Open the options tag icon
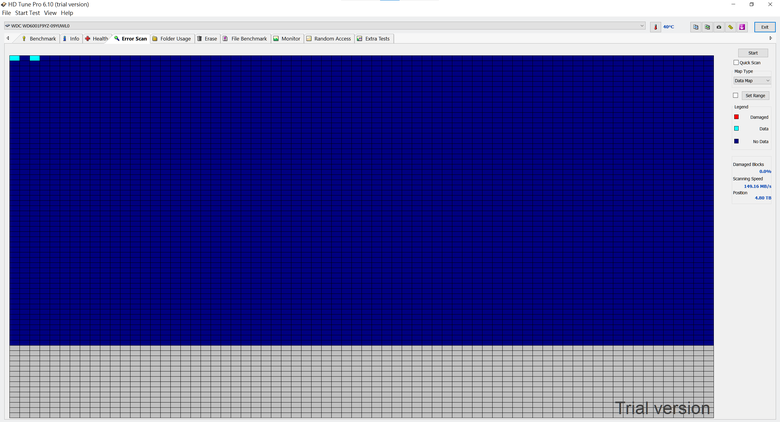 point(730,27)
